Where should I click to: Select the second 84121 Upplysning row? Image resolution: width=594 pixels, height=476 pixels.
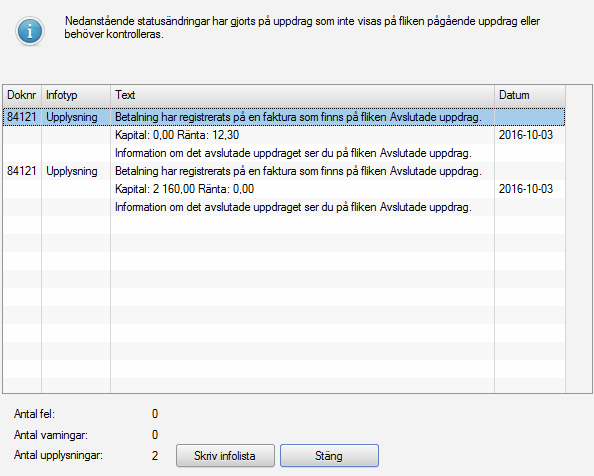pyautogui.click(x=284, y=171)
